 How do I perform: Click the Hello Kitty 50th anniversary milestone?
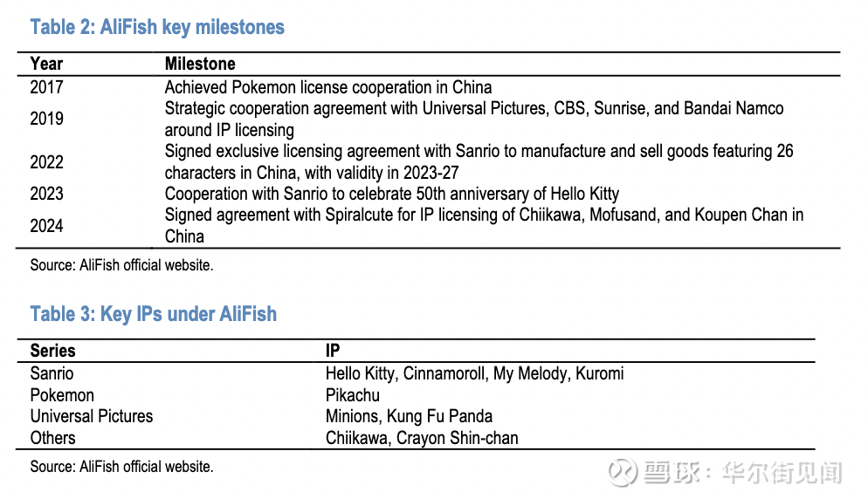click(391, 194)
